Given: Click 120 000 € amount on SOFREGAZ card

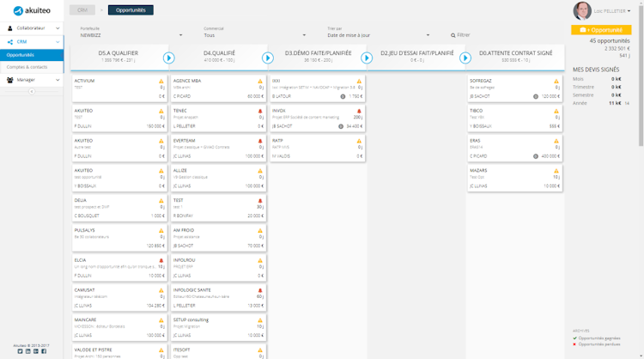Looking at the screenshot, I should 550,96.
